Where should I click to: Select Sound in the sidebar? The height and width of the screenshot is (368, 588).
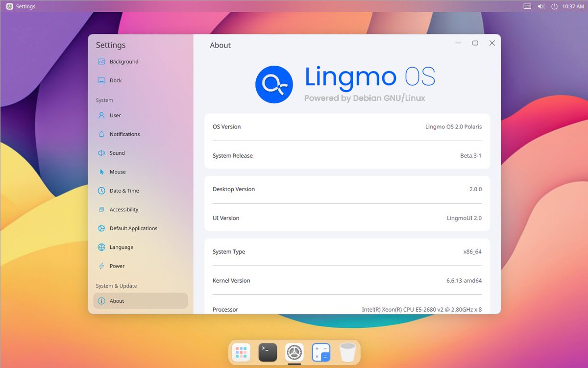(141, 153)
